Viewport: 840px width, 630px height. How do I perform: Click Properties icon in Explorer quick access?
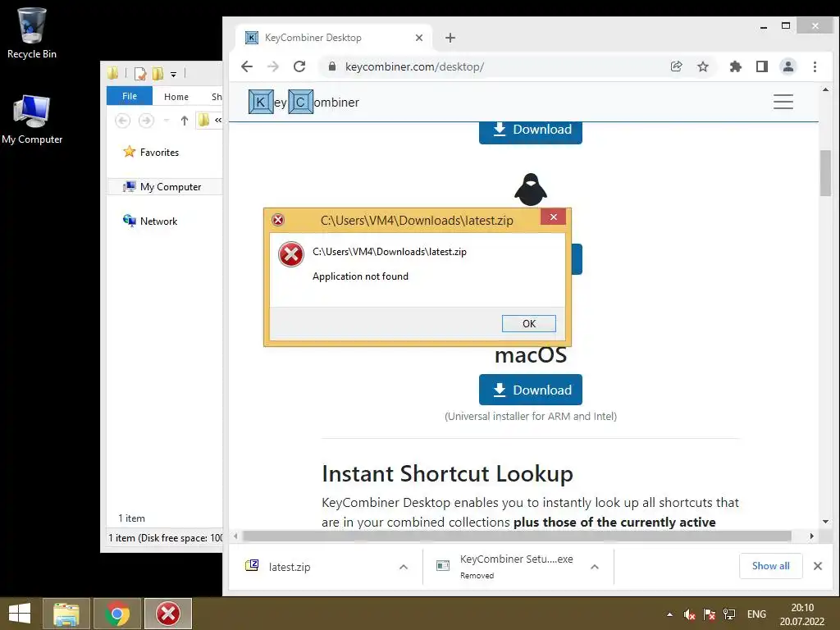click(x=139, y=74)
